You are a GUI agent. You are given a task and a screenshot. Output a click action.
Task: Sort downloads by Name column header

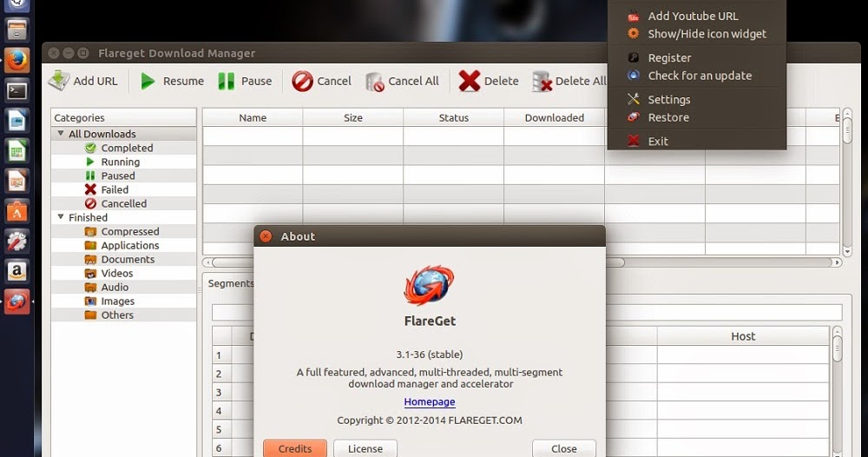[253, 117]
